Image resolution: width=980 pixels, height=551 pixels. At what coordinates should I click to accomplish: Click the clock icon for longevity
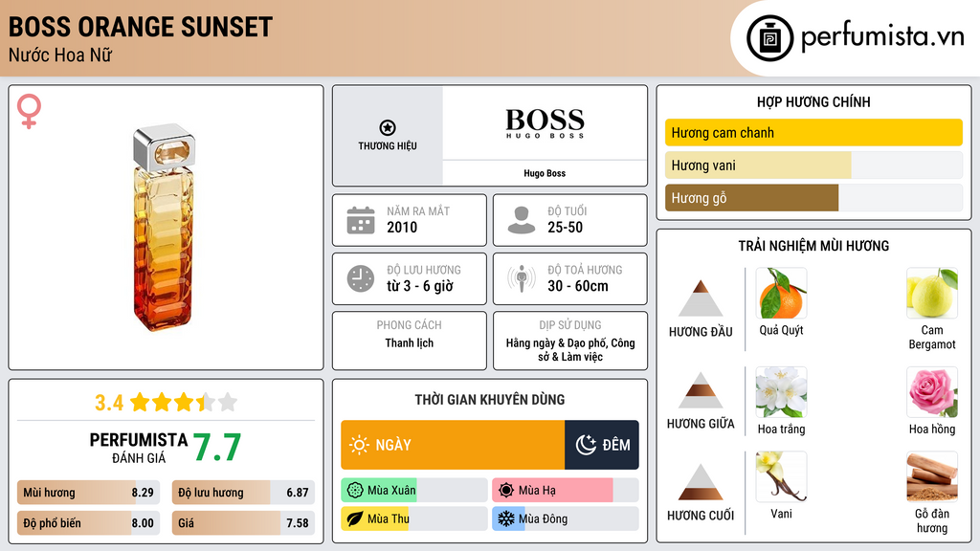coord(361,278)
